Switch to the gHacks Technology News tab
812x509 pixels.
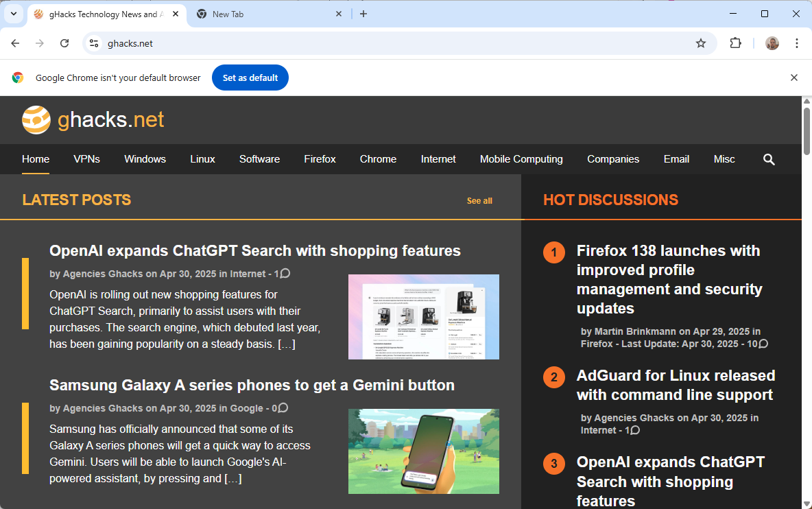click(x=106, y=14)
